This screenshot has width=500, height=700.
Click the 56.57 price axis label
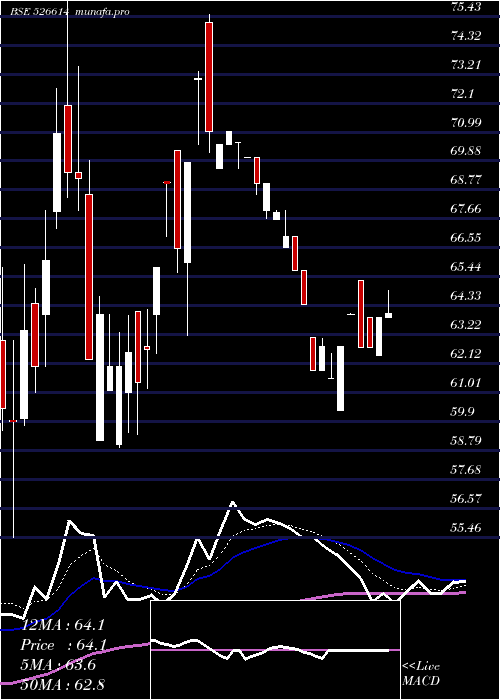[466, 499]
